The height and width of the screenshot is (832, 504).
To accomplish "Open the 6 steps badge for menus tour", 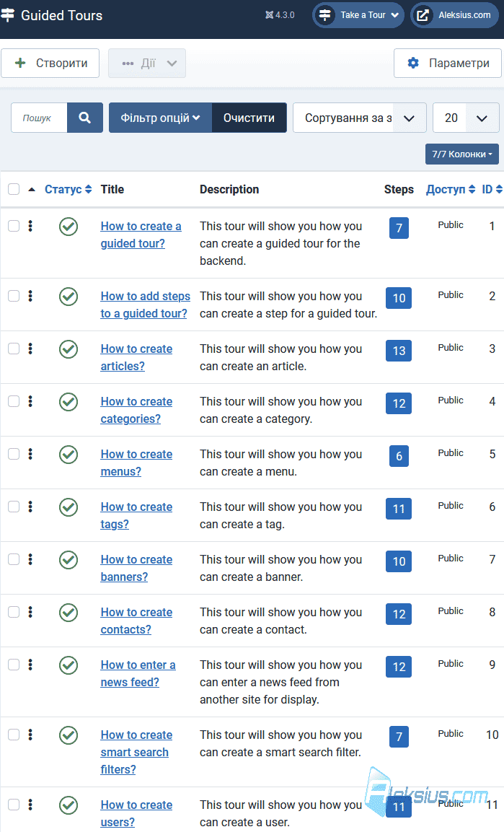I will (x=399, y=456).
